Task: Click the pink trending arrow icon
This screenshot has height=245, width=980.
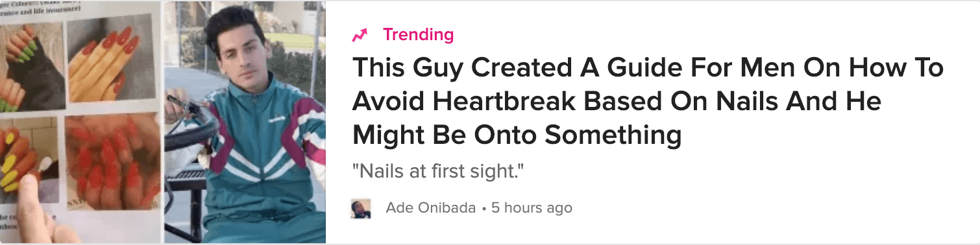Action: 360,36
